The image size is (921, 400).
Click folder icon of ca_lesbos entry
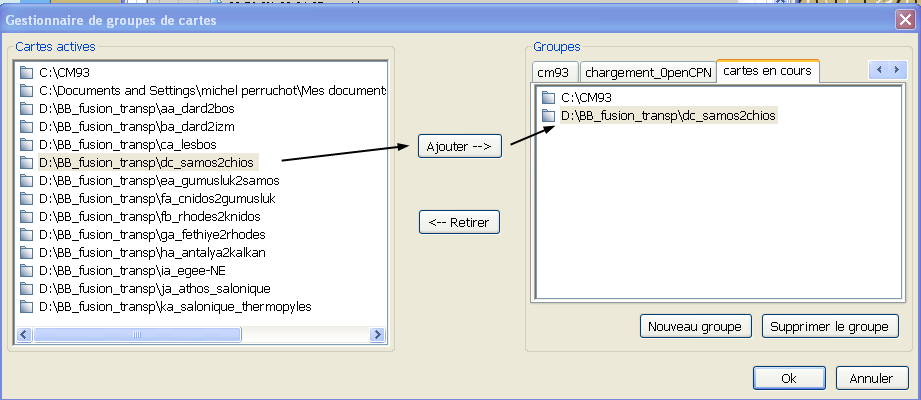(x=27, y=144)
